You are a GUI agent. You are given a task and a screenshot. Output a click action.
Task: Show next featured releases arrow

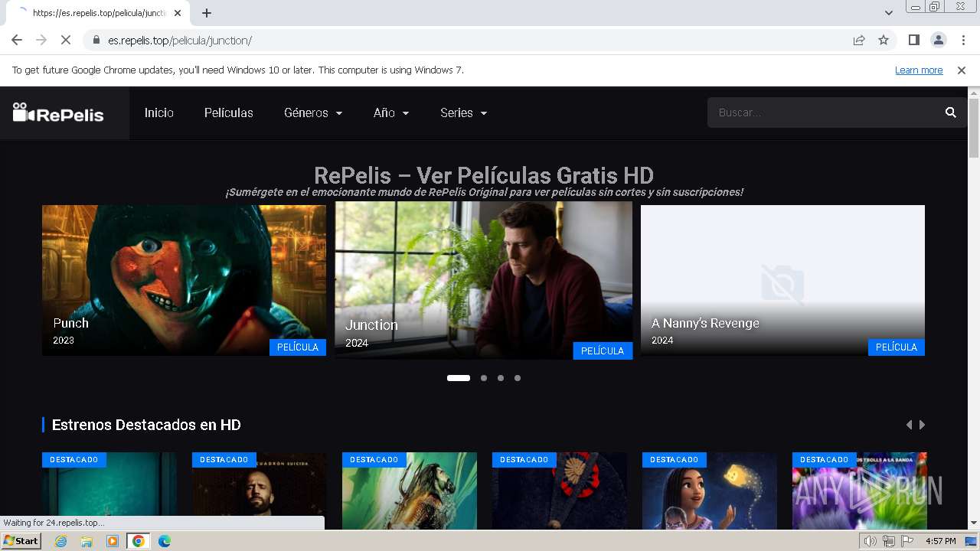(922, 425)
